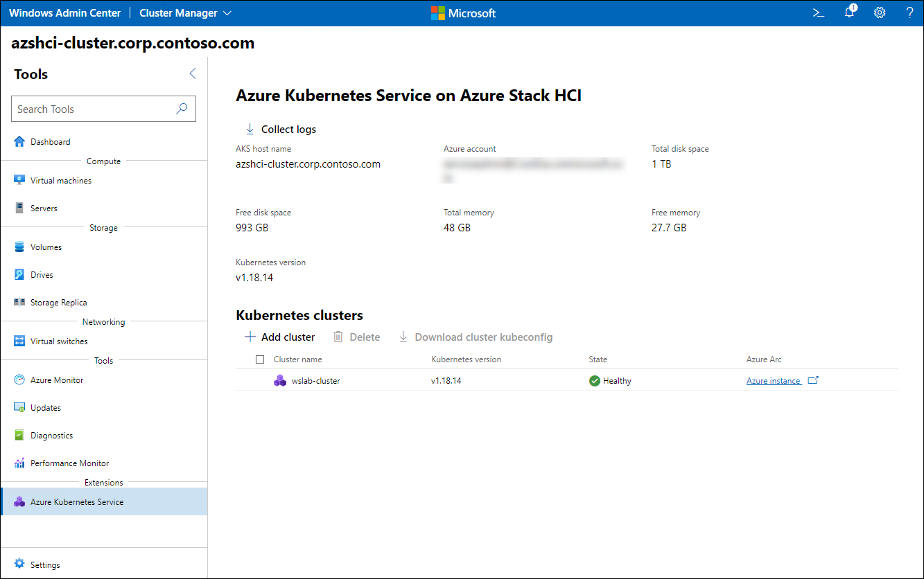Collapse the Tools sidebar panel

click(192, 73)
